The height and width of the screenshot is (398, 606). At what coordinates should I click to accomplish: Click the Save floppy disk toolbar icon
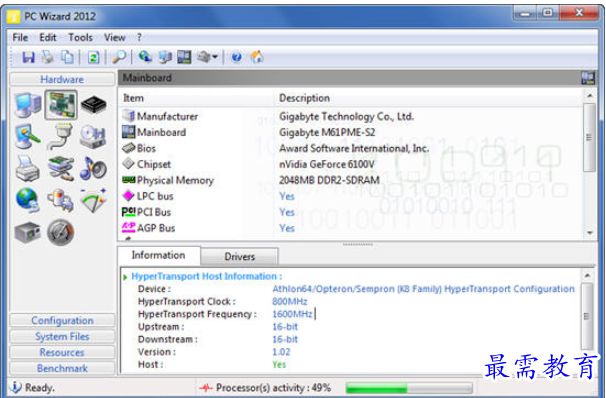coord(28,57)
